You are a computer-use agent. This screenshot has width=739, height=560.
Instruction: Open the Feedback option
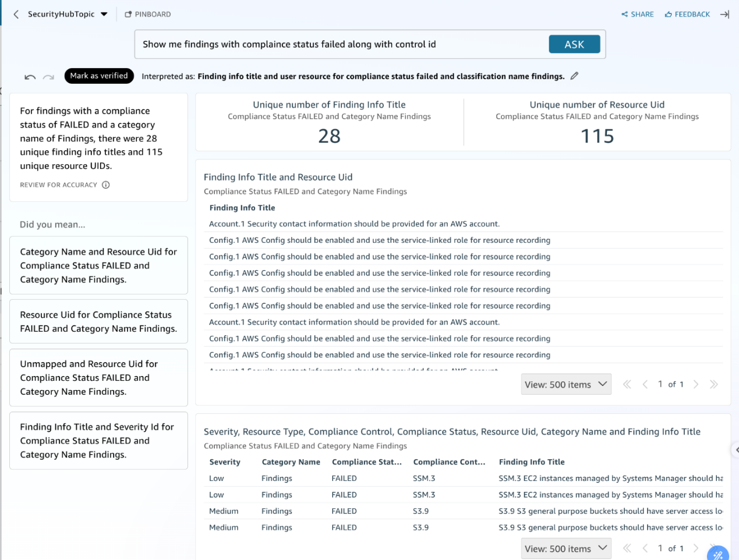tap(687, 14)
